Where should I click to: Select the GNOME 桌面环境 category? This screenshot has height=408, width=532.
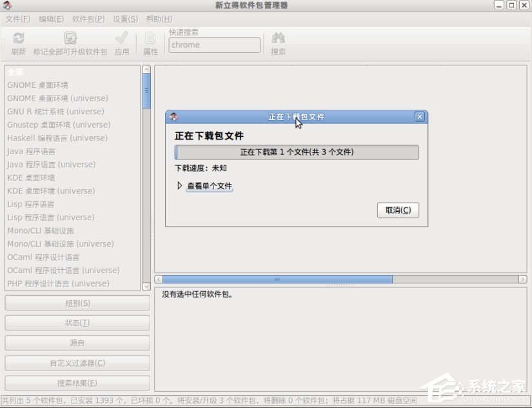(x=37, y=85)
